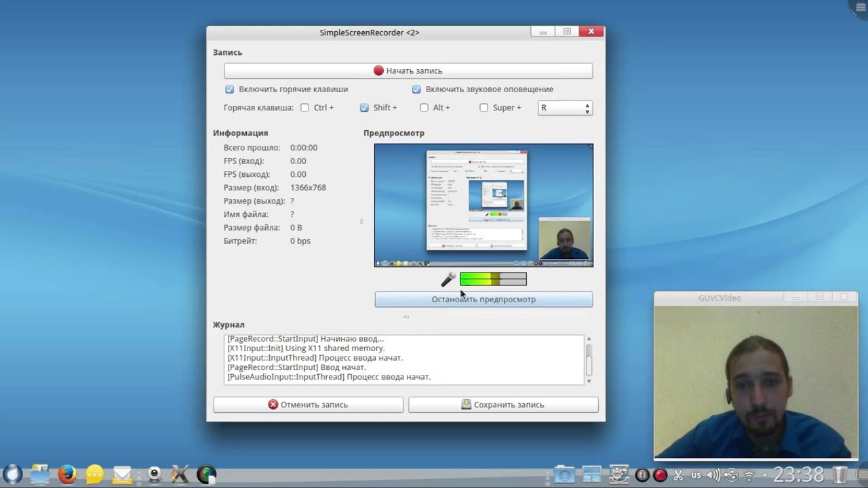Enable the Super + hotkey modifier checkbox
This screenshot has width=868, height=488.
[x=484, y=107]
